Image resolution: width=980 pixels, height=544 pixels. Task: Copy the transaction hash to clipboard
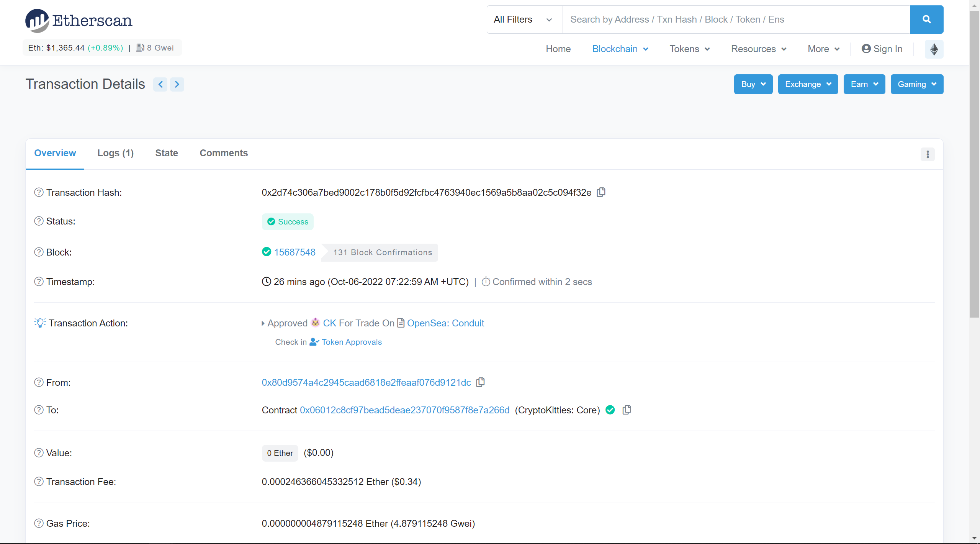[x=601, y=192]
